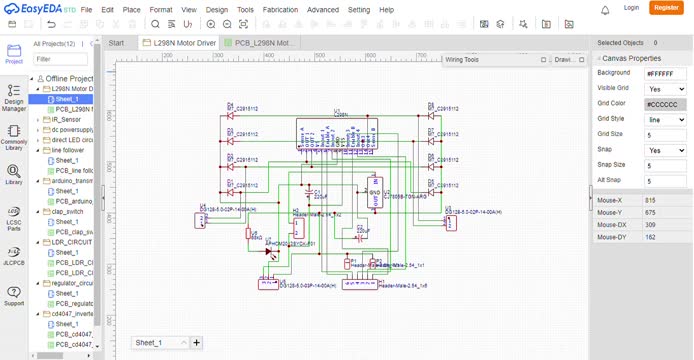Click the Grid Size input field
Screen dimensions: 694x360
tap(665, 135)
